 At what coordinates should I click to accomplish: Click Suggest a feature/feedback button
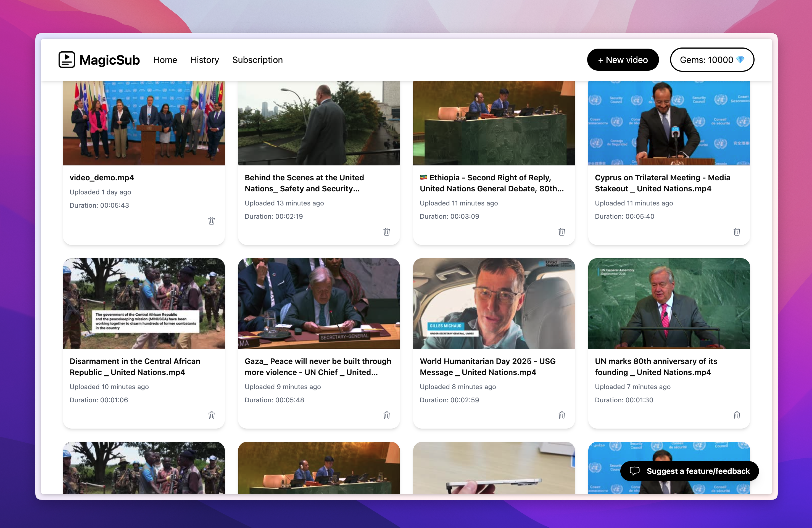(689, 471)
